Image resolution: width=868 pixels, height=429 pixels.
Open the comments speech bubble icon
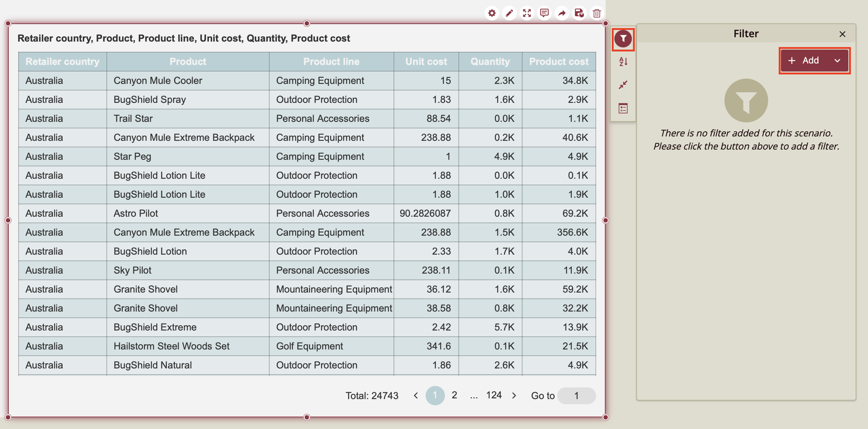point(544,13)
